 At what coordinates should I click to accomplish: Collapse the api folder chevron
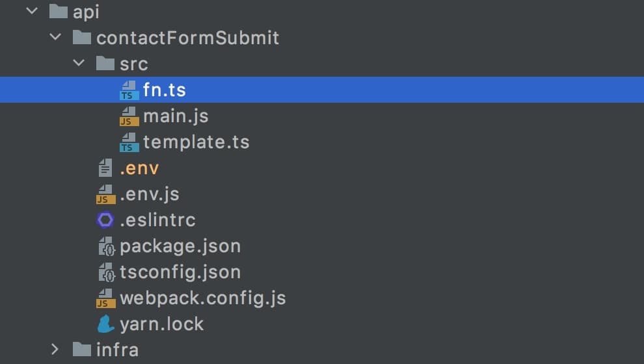point(32,11)
